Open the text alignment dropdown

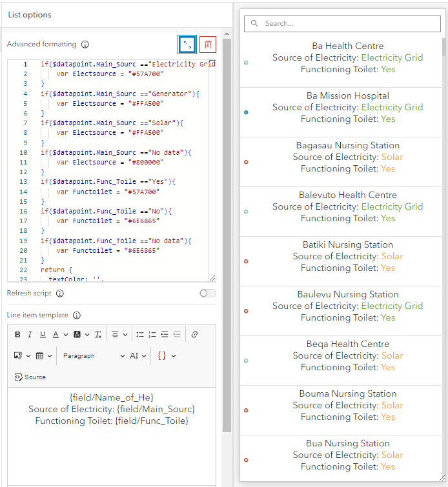pyautogui.click(x=119, y=335)
